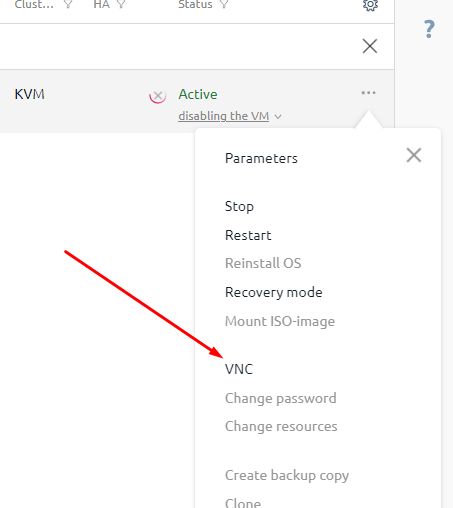
Task: Select Recovery mode option
Action: 274,292
